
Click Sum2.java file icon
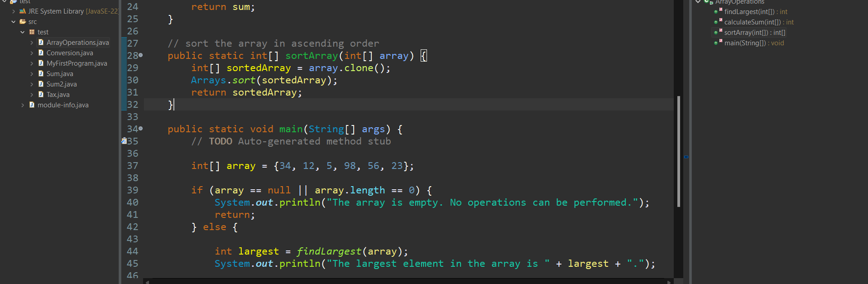point(41,84)
